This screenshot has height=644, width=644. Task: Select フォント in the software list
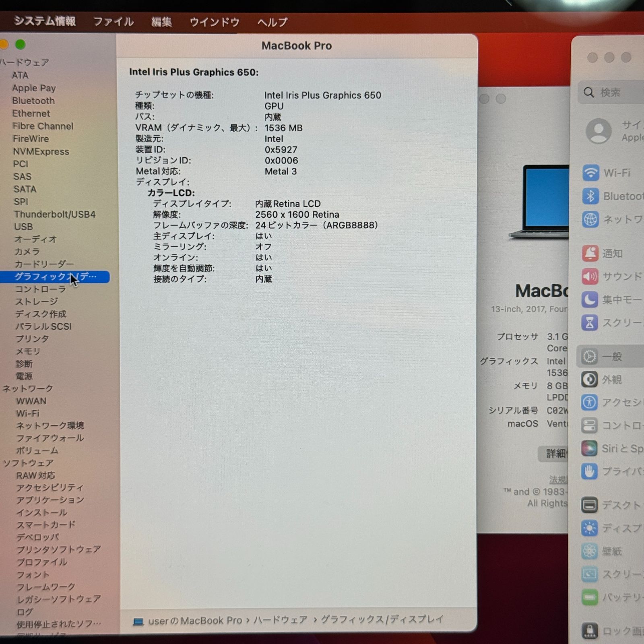pyautogui.click(x=33, y=575)
